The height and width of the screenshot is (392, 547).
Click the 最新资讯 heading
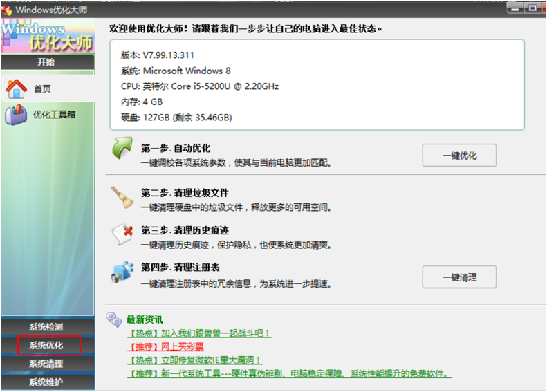(x=145, y=319)
